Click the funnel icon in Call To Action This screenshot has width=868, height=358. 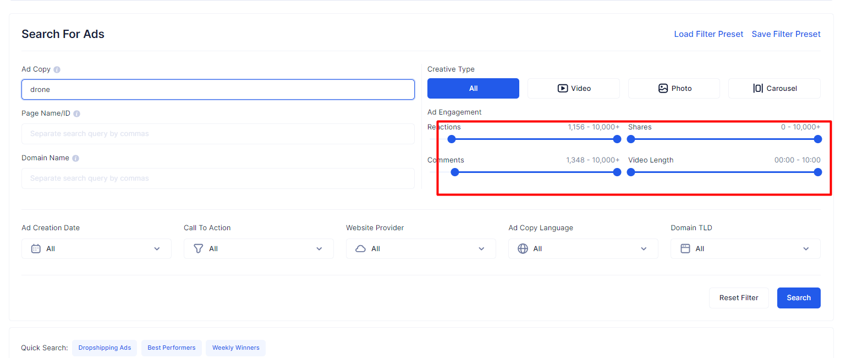pos(199,249)
